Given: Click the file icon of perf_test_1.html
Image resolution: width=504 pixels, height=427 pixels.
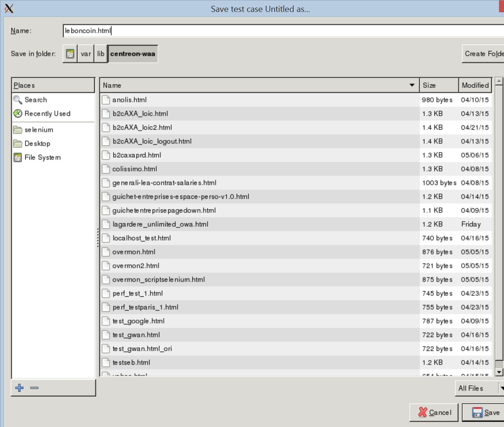Looking at the screenshot, I should coord(106,293).
